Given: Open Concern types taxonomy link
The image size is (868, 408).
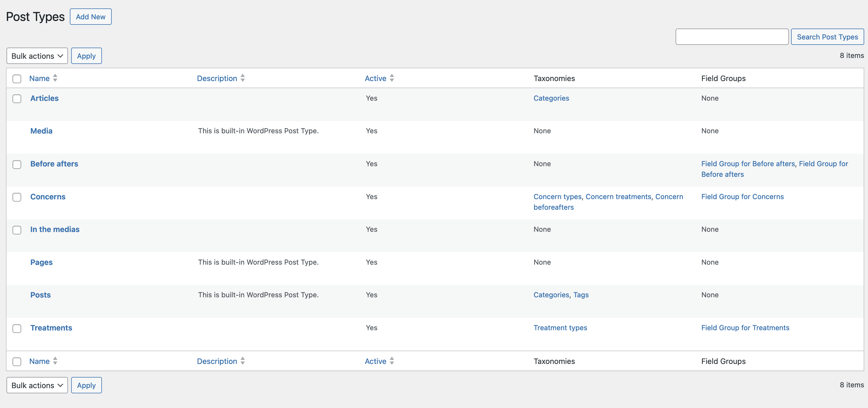Looking at the screenshot, I should pos(558,197).
